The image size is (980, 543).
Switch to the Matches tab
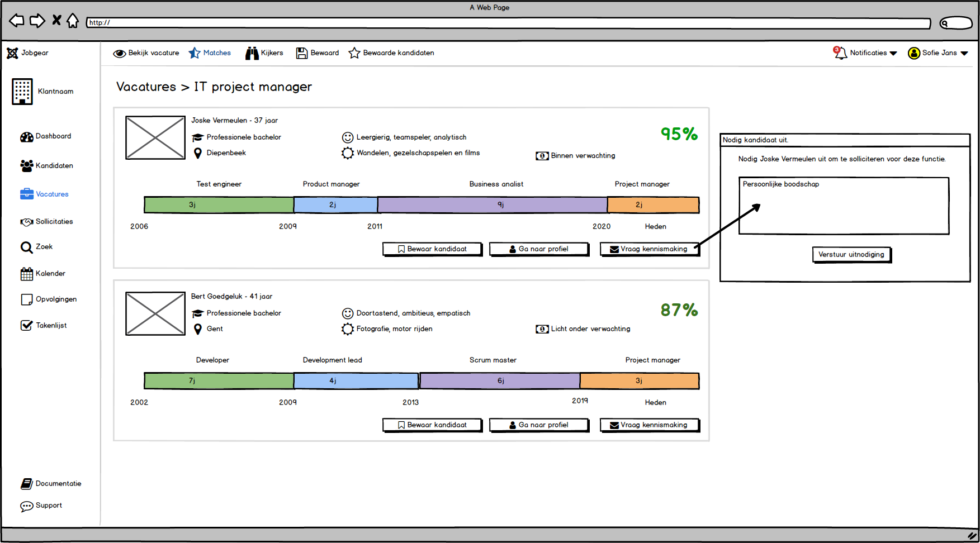[x=210, y=53]
